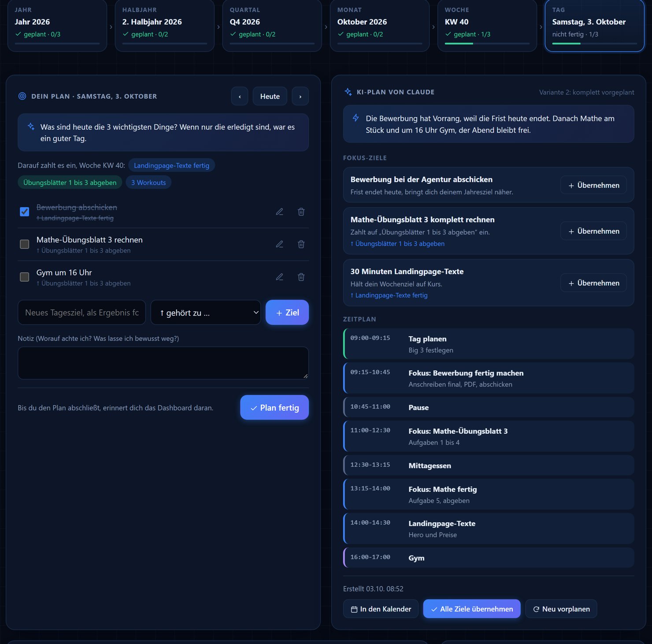
Task: Go to the previous day
Action: (240, 96)
